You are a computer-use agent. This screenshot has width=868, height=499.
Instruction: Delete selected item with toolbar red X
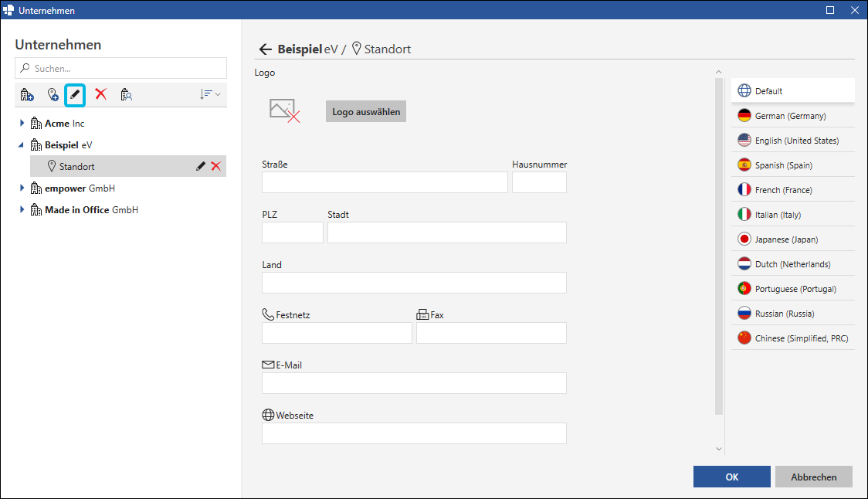pos(100,94)
